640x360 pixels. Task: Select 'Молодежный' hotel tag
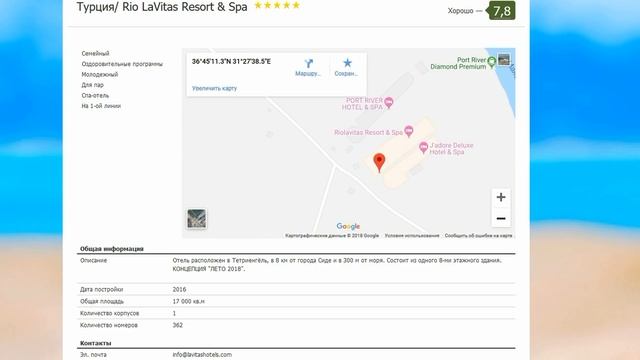[100, 74]
